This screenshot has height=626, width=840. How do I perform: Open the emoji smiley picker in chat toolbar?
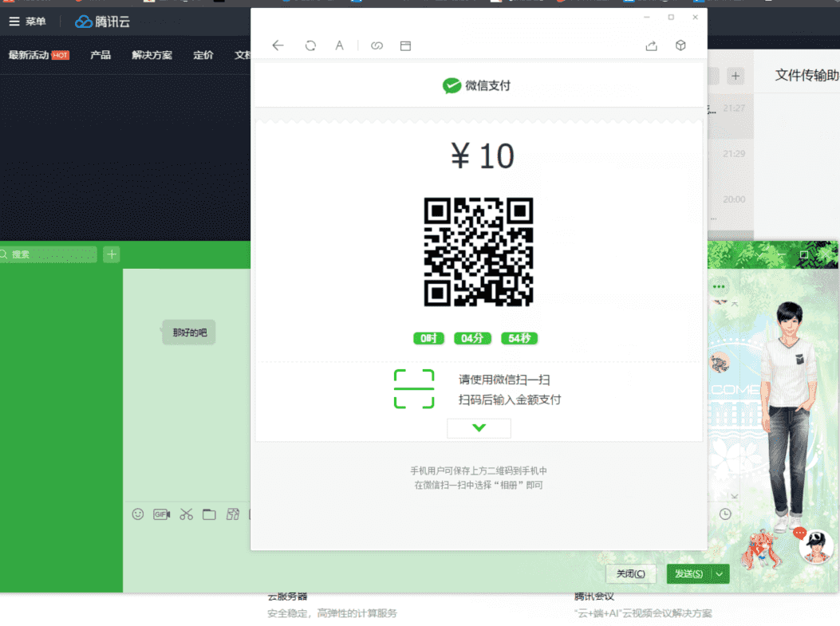(138, 514)
